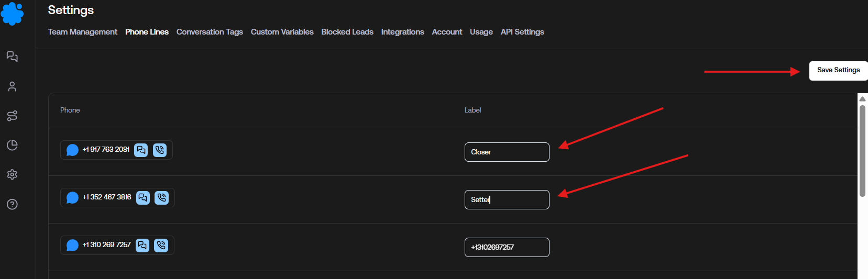Click the phone number +1 352 467 3816
868x279 pixels.
107,197
